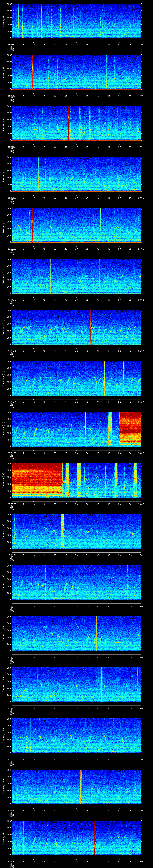Open the spectrogram panel beginning at 23:17:00

(x=77, y=72)
